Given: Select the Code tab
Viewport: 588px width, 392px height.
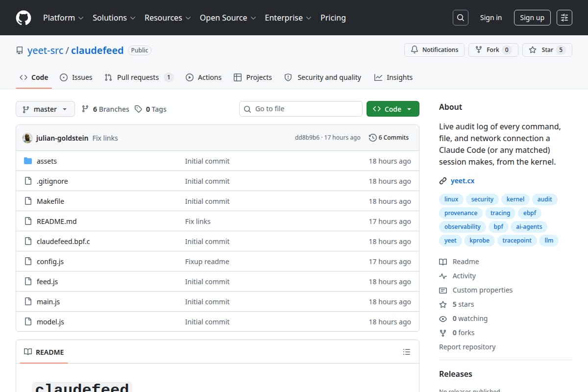Looking at the screenshot, I should [34, 77].
